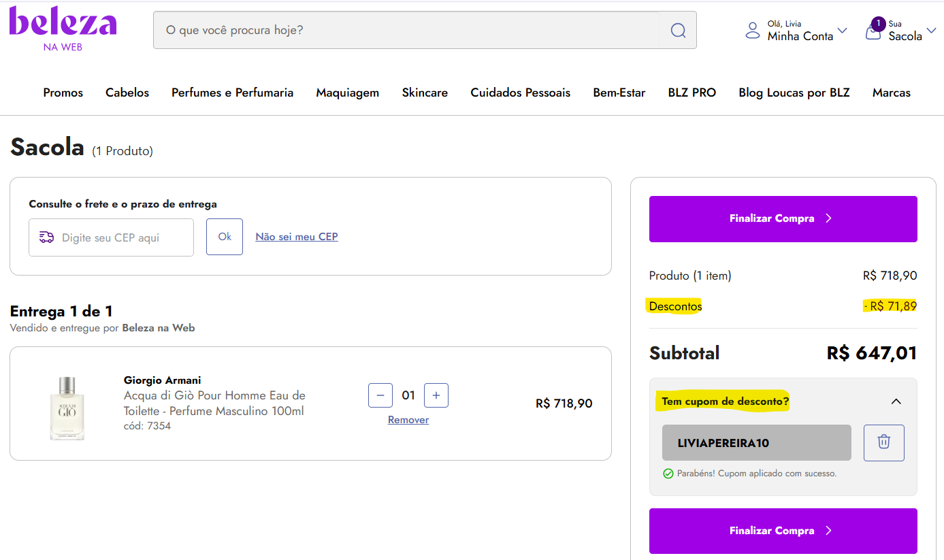Click the Sacola page heading

click(47, 147)
